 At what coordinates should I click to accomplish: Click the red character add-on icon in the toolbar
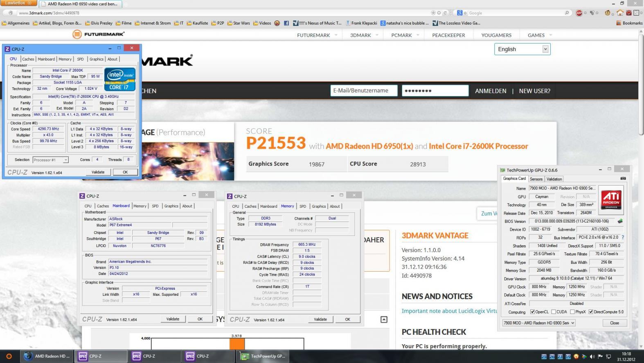click(x=629, y=13)
